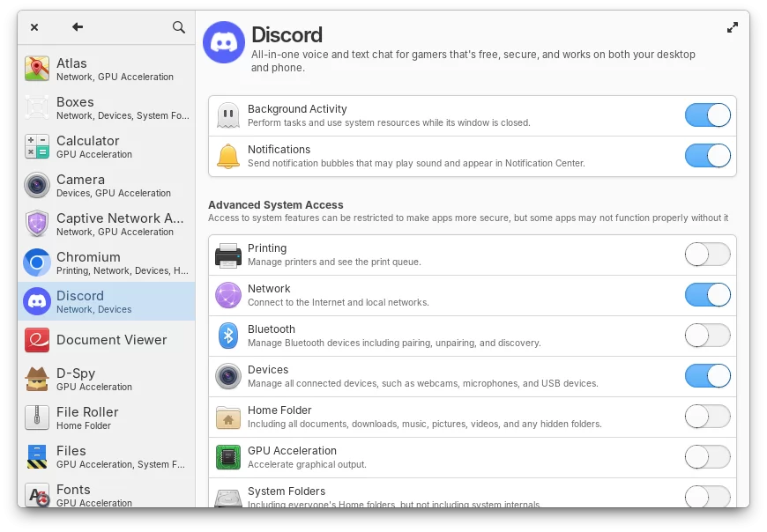Select Boxes in the app list
The height and width of the screenshot is (532, 767).
click(x=106, y=107)
